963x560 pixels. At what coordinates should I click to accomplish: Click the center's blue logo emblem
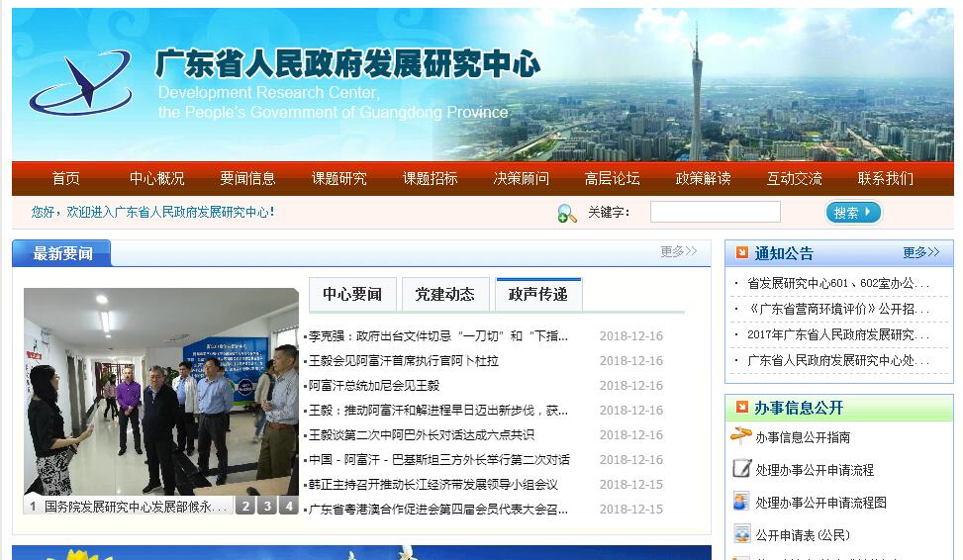click(x=80, y=82)
